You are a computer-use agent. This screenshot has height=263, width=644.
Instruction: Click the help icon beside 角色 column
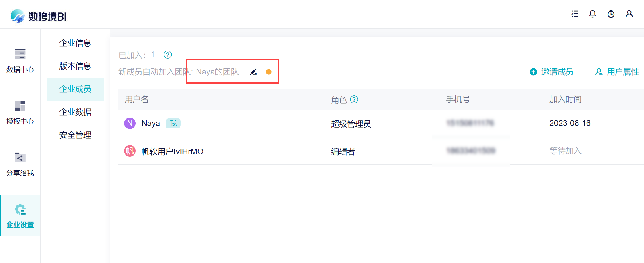point(354,100)
